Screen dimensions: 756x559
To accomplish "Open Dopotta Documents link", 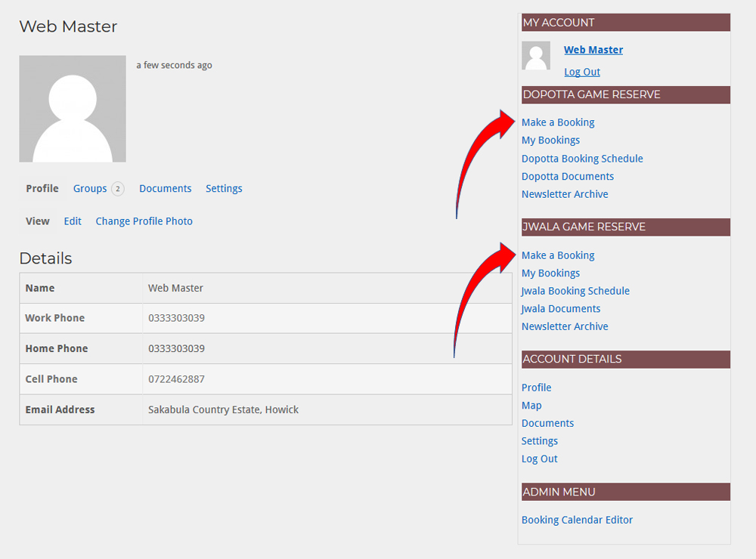I will click(568, 177).
